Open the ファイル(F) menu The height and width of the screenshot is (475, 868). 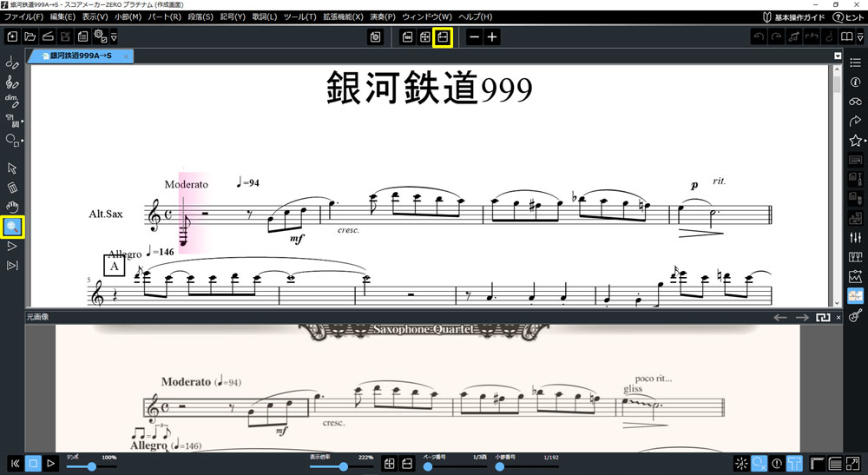(x=23, y=16)
